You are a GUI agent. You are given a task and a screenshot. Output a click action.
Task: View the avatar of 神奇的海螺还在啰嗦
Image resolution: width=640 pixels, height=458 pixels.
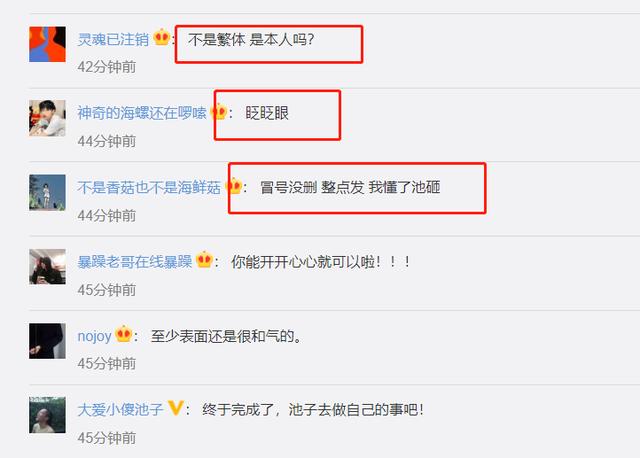(47, 118)
